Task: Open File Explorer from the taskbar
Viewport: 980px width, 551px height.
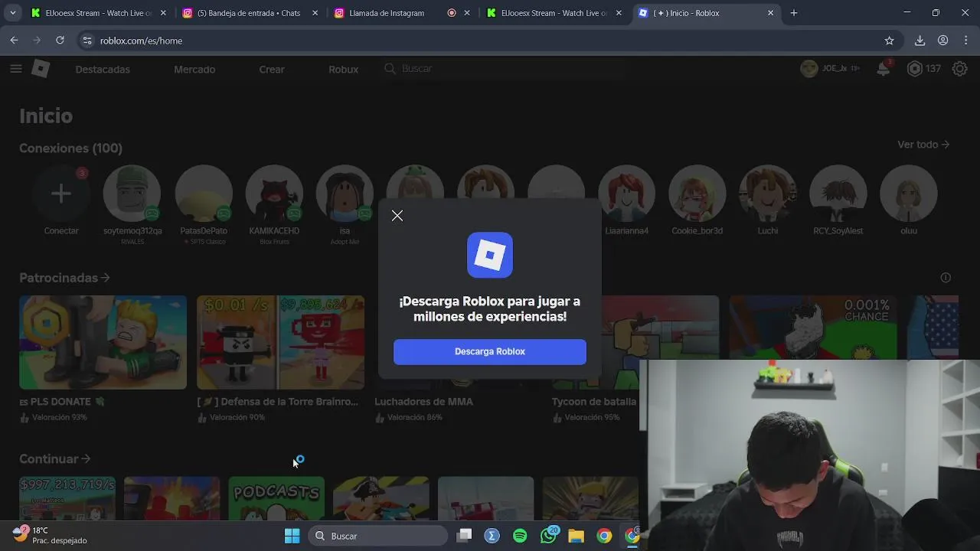Action: tap(576, 536)
